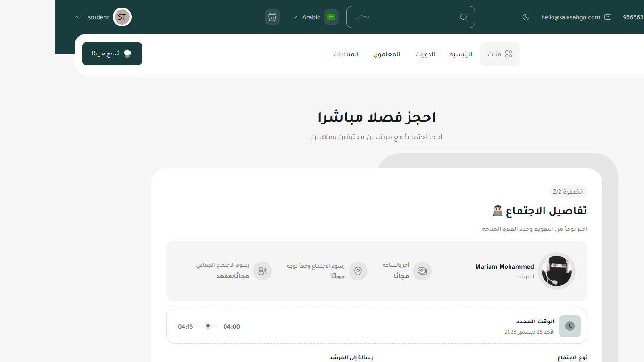
Task: Expand the student account dropdown chevron
Action: 78,17
